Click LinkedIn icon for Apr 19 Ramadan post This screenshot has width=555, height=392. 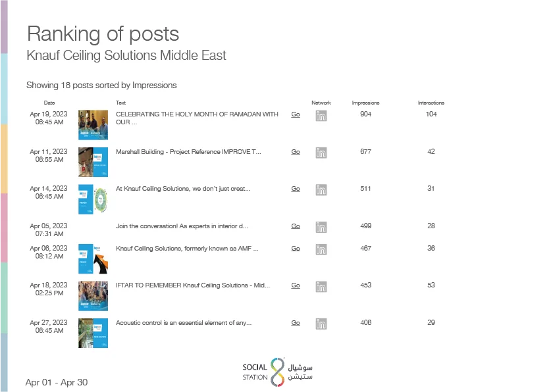pos(321,116)
